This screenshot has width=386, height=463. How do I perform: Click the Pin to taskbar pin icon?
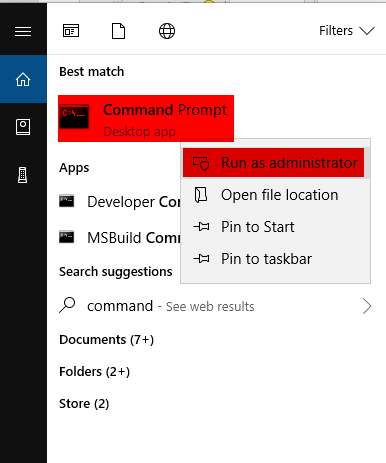tap(201, 259)
